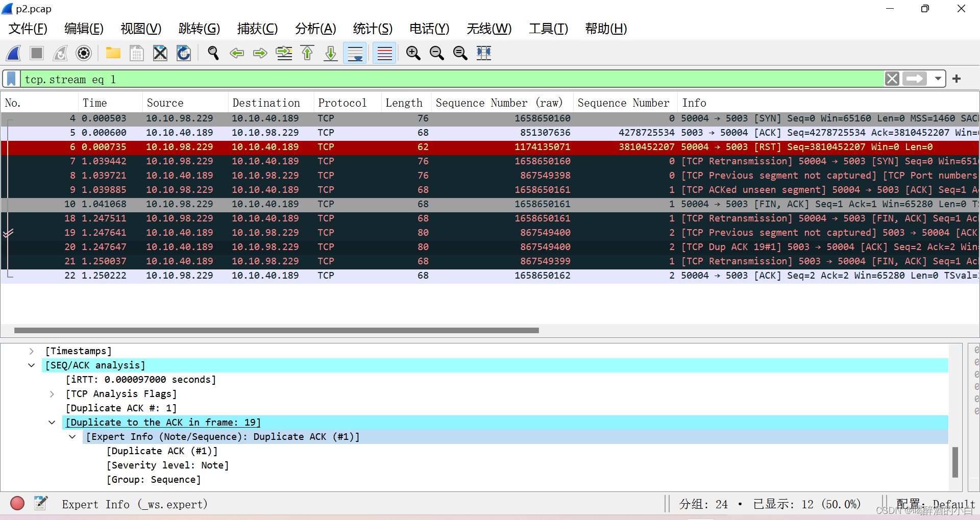Zoom out main window text
The image size is (980, 520).
(436, 53)
